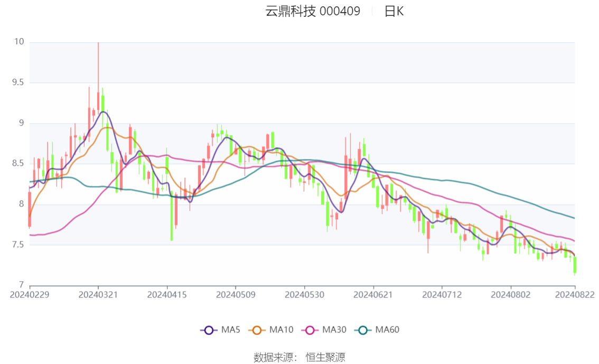Image resolution: width=599 pixels, height=364 pixels.
Task: Click the 20240712 date axis label
Action: [x=442, y=295]
